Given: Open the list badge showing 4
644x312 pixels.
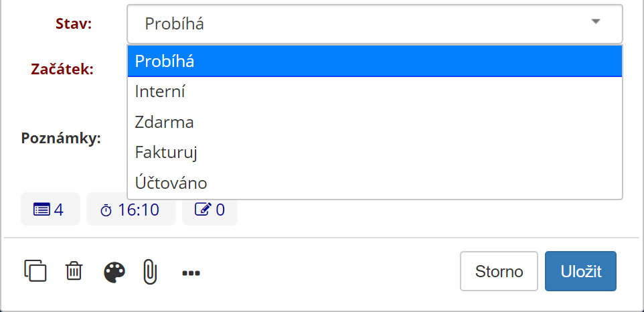Looking at the screenshot, I should pyautogui.click(x=50, y=209).
